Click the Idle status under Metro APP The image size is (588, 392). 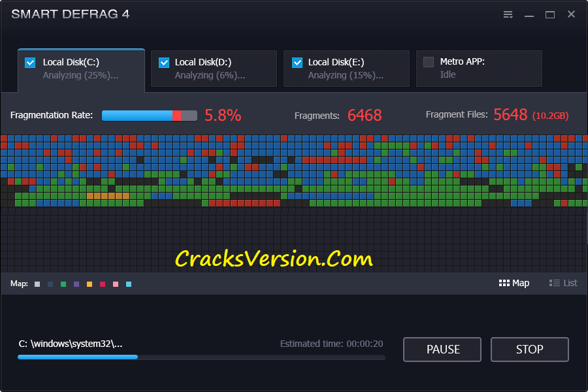pos(448,74)
